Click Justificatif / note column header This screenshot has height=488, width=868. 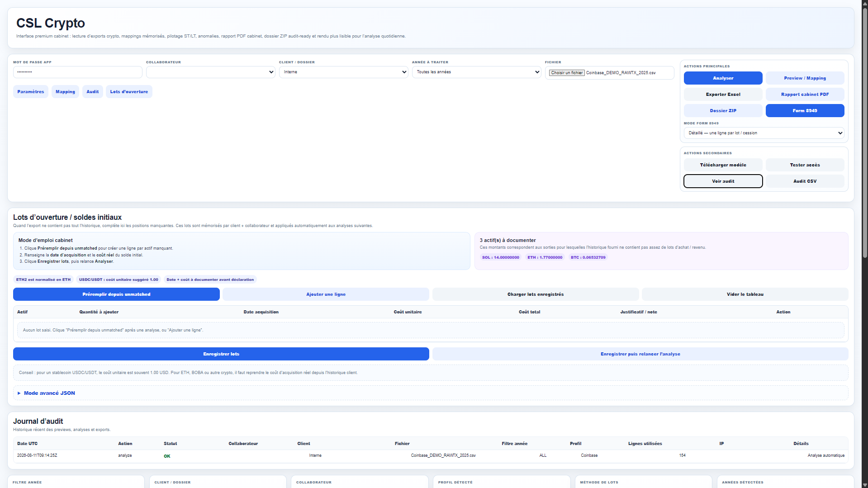[x=638, y=312]
